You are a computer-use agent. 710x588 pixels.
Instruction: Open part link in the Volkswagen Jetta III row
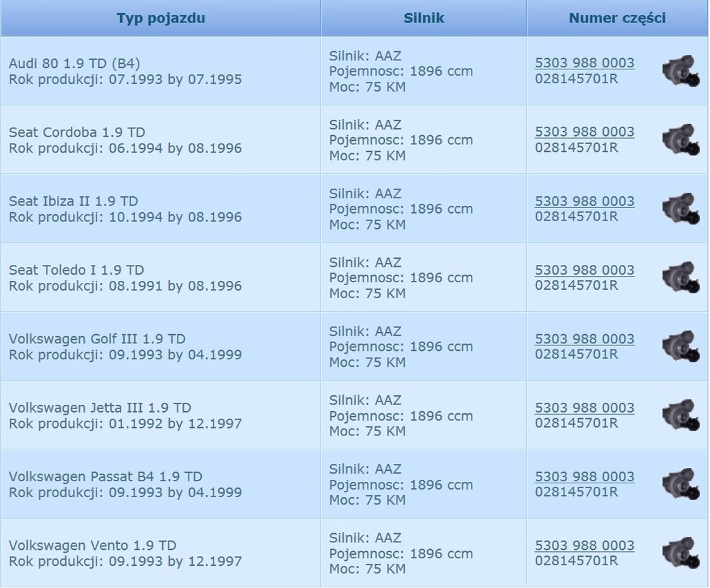click(585, 407)
